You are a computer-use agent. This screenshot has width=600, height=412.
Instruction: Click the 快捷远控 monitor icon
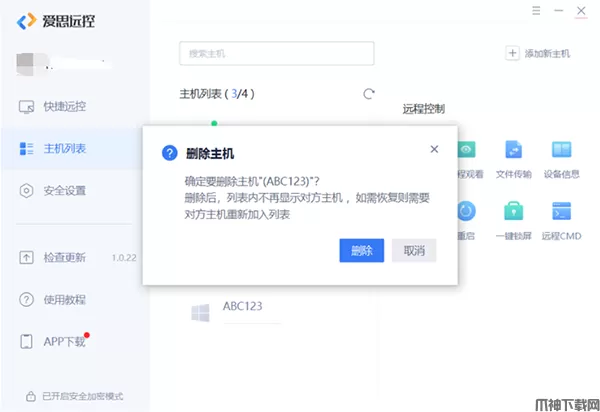pyautogui.click(x=26, y=107)
